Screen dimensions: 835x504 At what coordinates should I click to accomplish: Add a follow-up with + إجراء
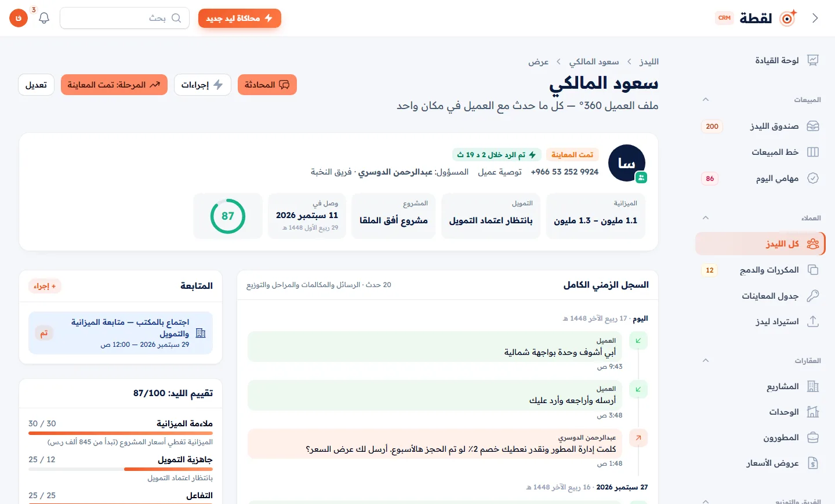tap(45, 286)
